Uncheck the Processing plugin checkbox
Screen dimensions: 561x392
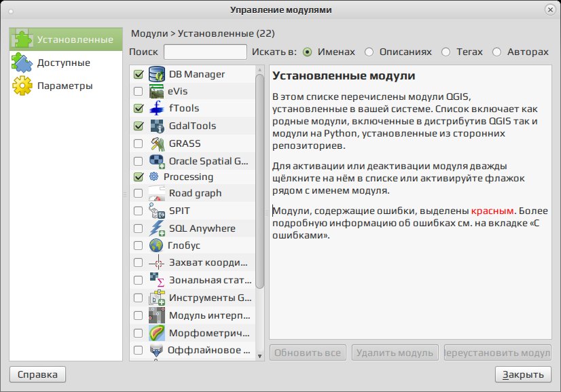coord(139,177)
